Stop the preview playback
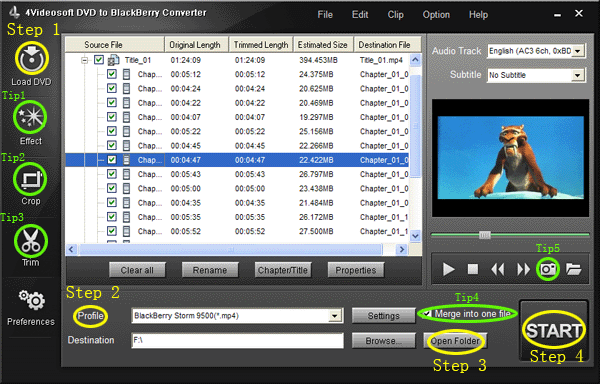The height and width of the screenshot is (384, 600). click(x=473, y=269)
